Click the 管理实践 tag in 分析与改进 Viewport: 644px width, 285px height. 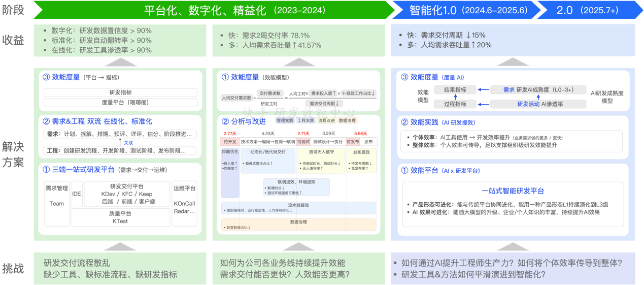[x=285, y=121]
